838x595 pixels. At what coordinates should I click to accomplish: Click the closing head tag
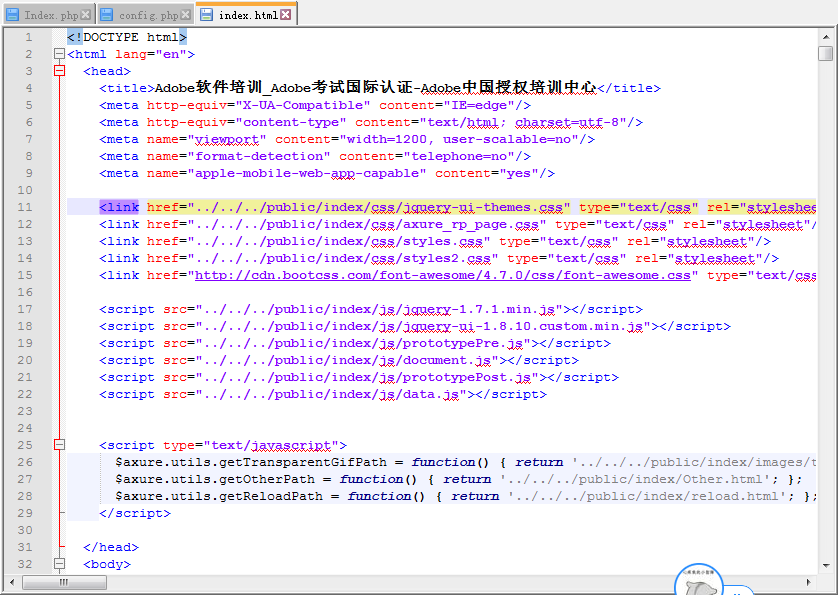pos(111,547)
